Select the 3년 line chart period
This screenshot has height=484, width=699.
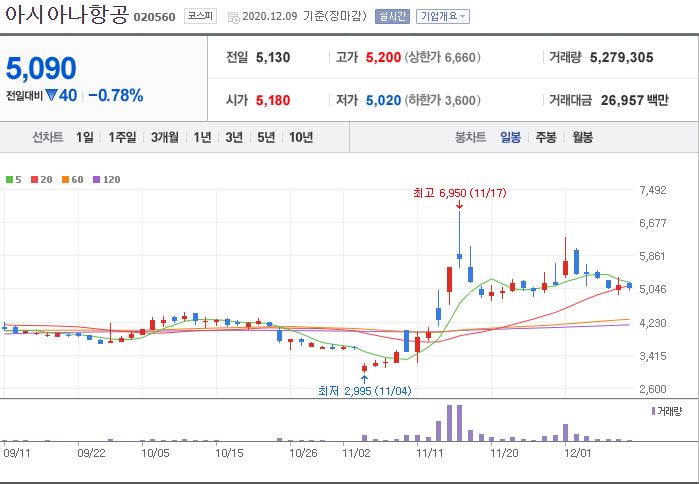pos(234,137)
